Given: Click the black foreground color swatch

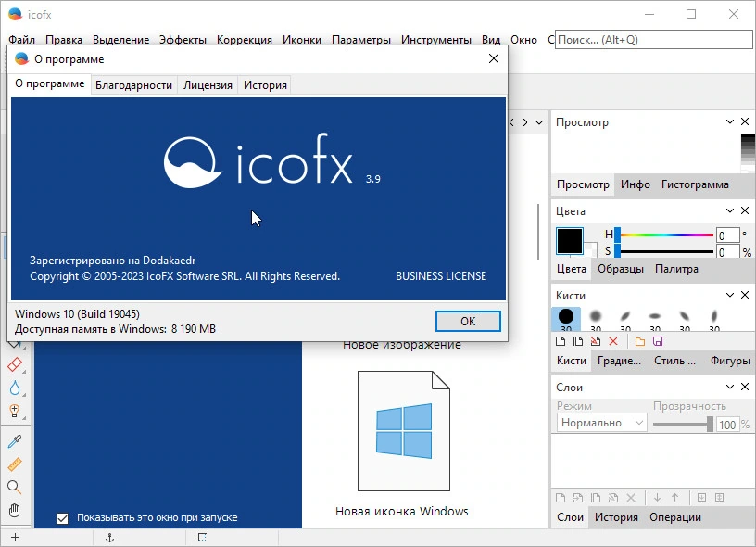Looking at the screenshot, I should [570, 240].
